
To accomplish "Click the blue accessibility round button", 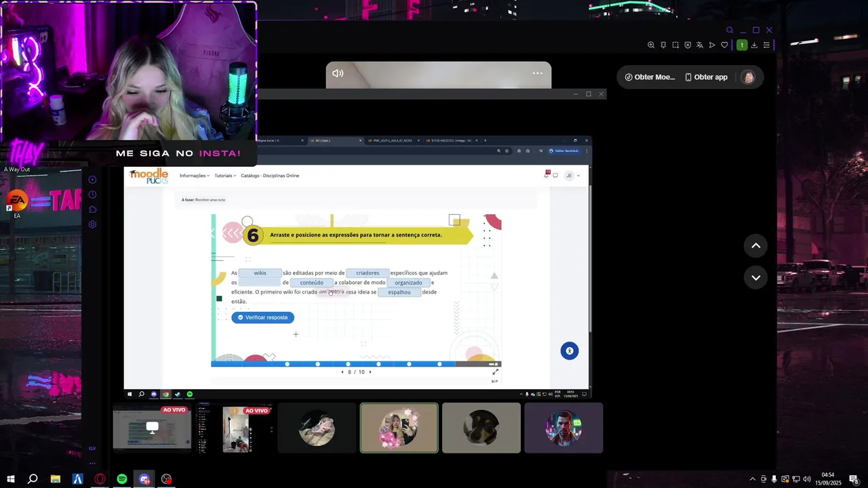I will pos(570,350).
